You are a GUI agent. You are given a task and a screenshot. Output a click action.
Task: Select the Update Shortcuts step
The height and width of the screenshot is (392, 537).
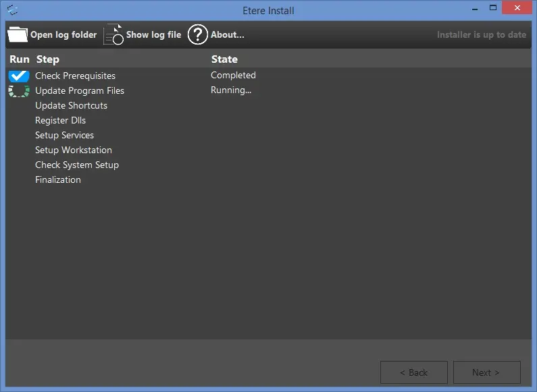[x=71, y=106]
